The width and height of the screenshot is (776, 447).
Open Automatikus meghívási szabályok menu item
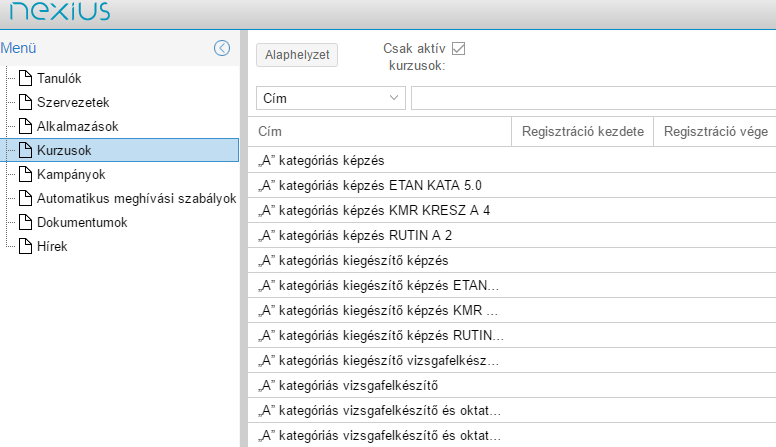(x=136, y=198)
